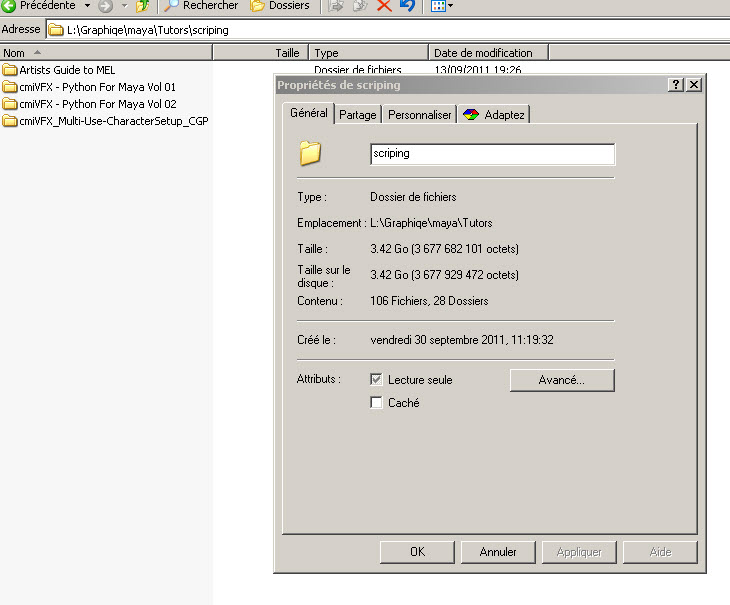Click the Python For Maya Vol 02 folder icon
This screenshot has width=730, height=605.
pyautogui.click(x=9, y=104)
